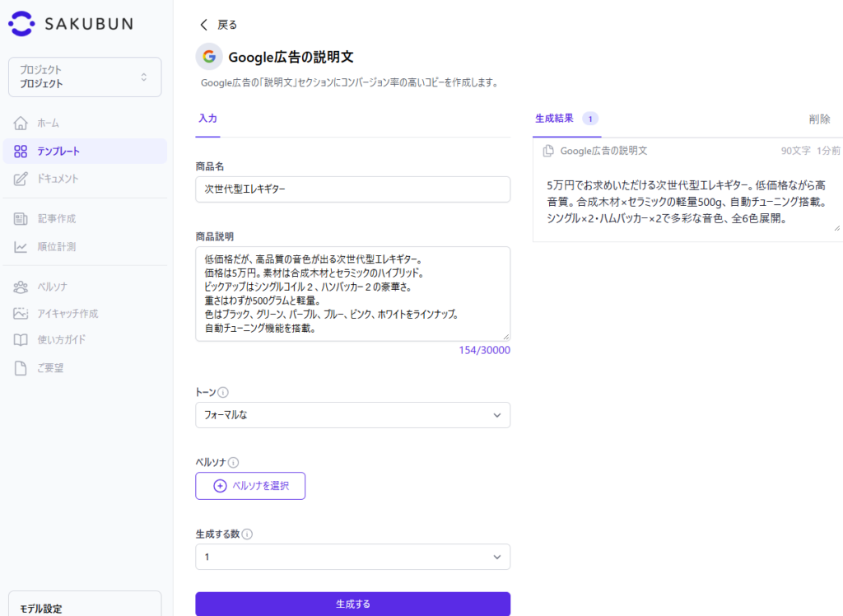Click the 商品説明 text area
This screenshot has height=616, width=843.
click(352, 294)
